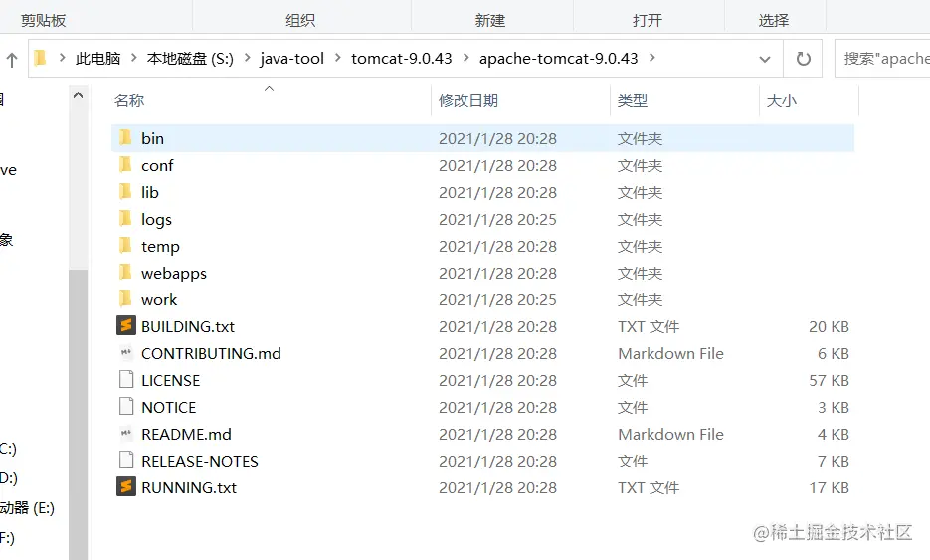The image size is (930, 560).
Task: Expand chevron after tomcat-9.0.43 breadcrumb
Action: tap(466, 58)
